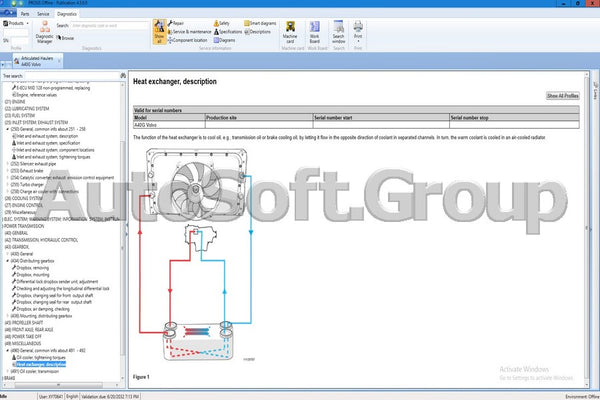Open Dropbox, removing repair item
This screenshot has width=600, height=400.
pyautogui.click(x=33, y=268)
